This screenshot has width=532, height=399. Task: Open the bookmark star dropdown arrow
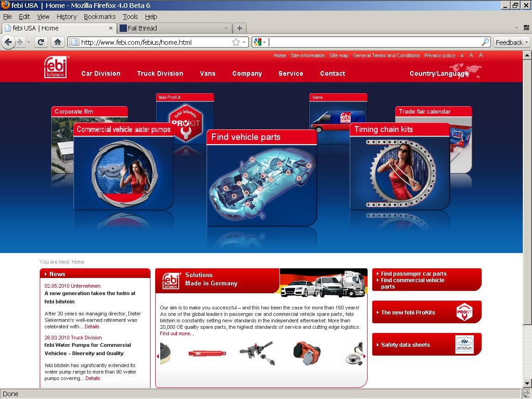pos(244,42)
